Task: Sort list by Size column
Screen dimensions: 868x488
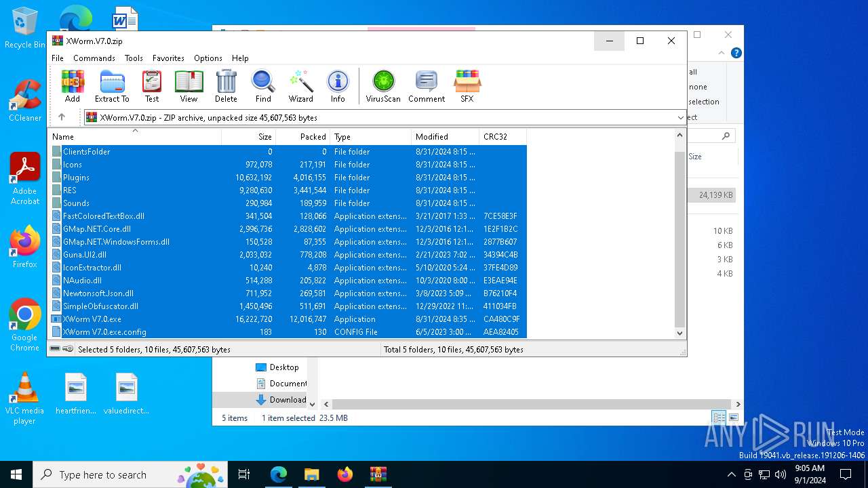Action: click(x=249, y=136)
